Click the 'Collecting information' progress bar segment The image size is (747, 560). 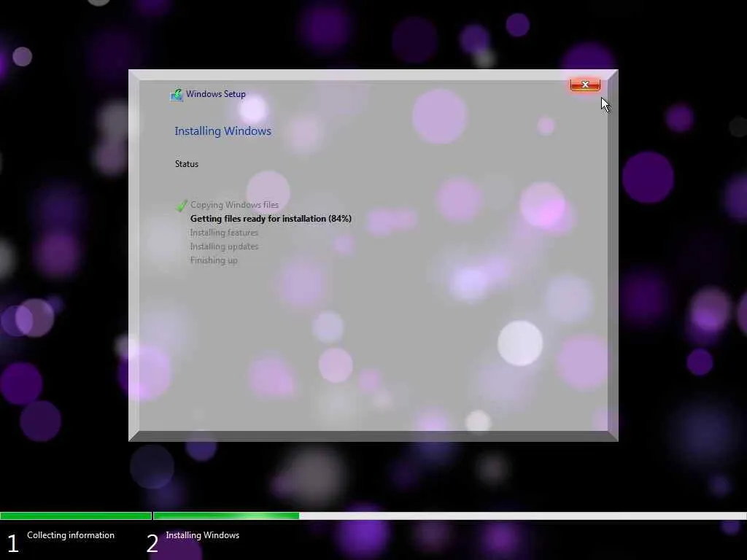coord(76,516)
